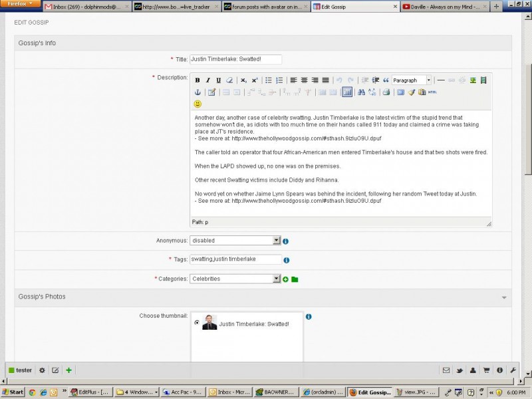This screenshot has width=532, height=399.
Task: Open the Anonymous disabled dropdown
Action: coord(235,241)
